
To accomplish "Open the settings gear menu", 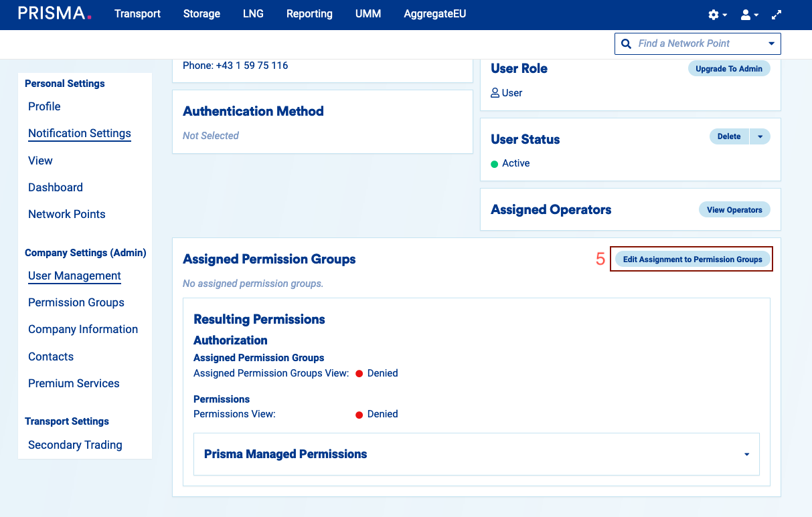I will [717, 15].
